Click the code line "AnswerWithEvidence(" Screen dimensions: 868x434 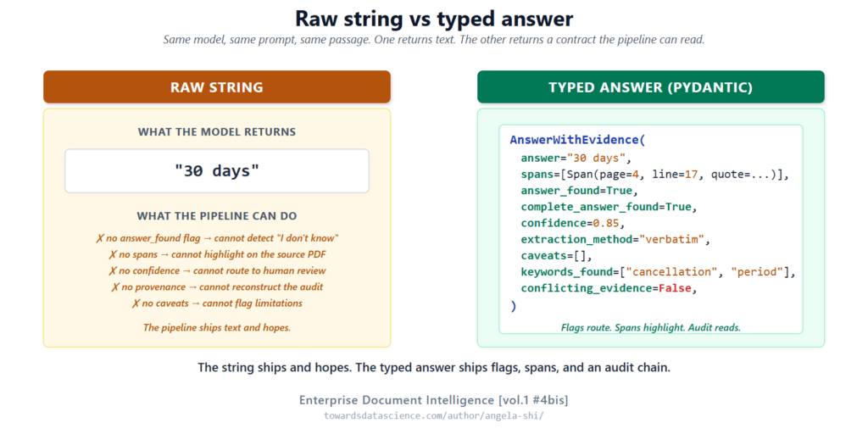click(578, 140)
